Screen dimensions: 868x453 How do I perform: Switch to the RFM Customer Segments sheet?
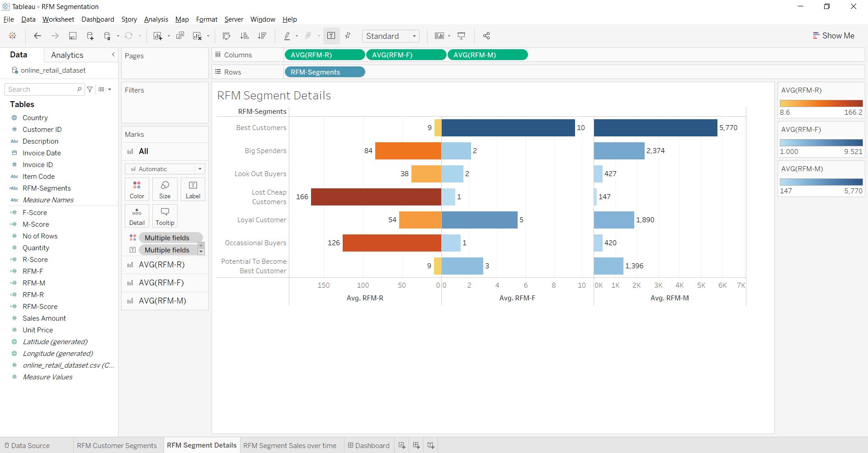coord(117,445)
